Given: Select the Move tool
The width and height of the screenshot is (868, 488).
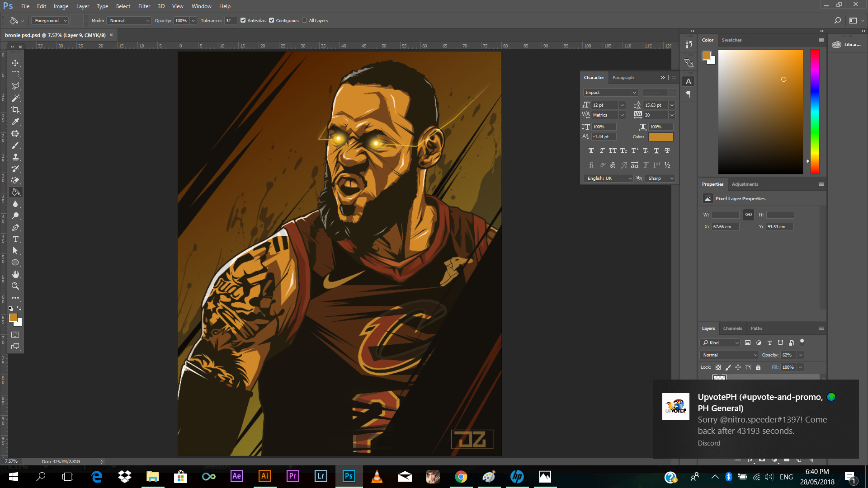Looking at the screenshot, I should pyautogui.click(x=15, y=63).
